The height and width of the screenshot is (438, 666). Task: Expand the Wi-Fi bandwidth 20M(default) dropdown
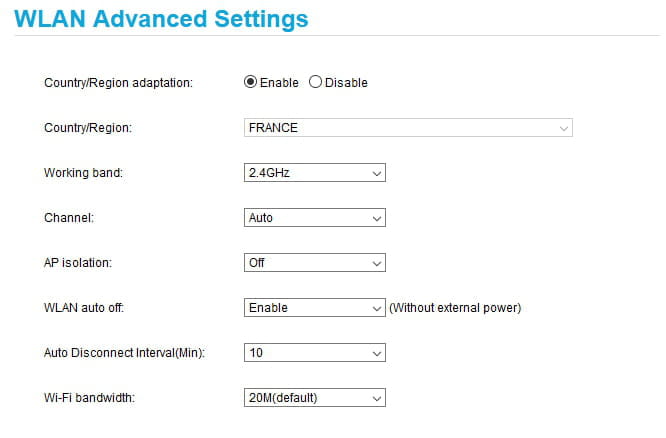315,398
